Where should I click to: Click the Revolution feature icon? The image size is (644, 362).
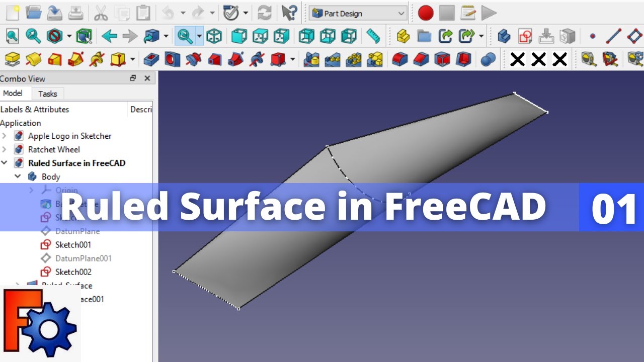coord(33,59)
